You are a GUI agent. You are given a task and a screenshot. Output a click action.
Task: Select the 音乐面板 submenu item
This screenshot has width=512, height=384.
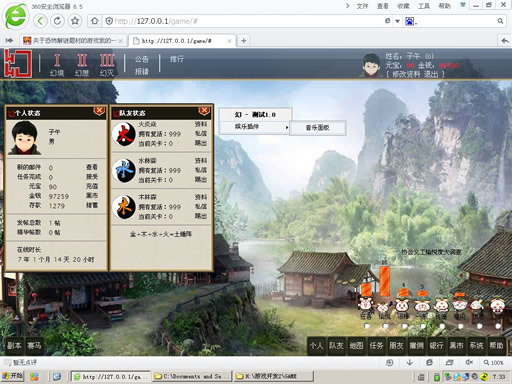(317, 127)
